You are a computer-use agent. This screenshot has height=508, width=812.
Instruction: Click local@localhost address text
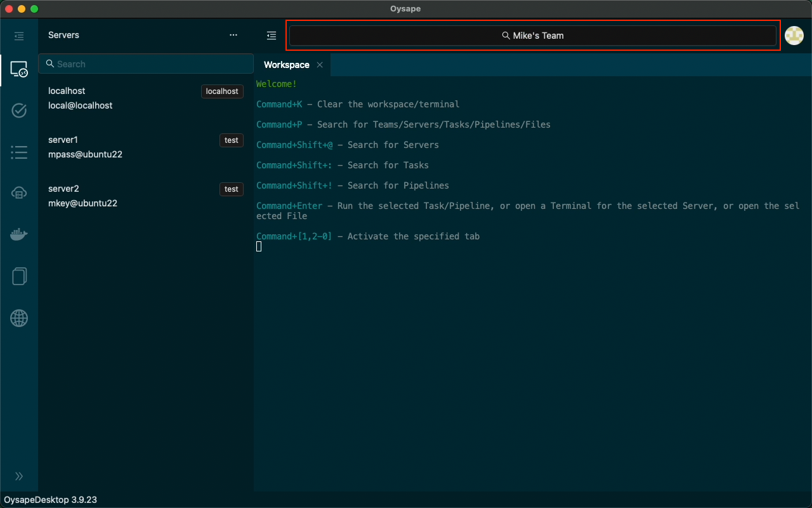pyautogui.click(x=80, y=105)
